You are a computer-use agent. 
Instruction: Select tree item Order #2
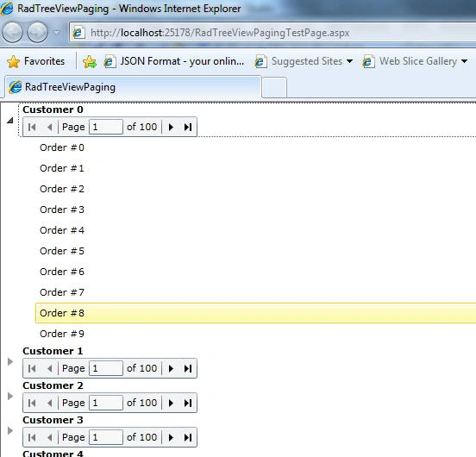click(x=62, y=189)
